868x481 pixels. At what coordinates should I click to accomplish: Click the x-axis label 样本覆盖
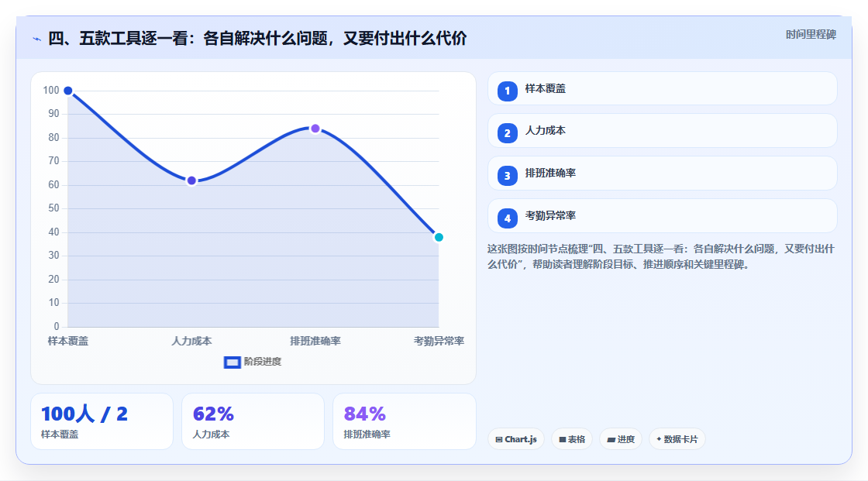click(x=68, y=342)
